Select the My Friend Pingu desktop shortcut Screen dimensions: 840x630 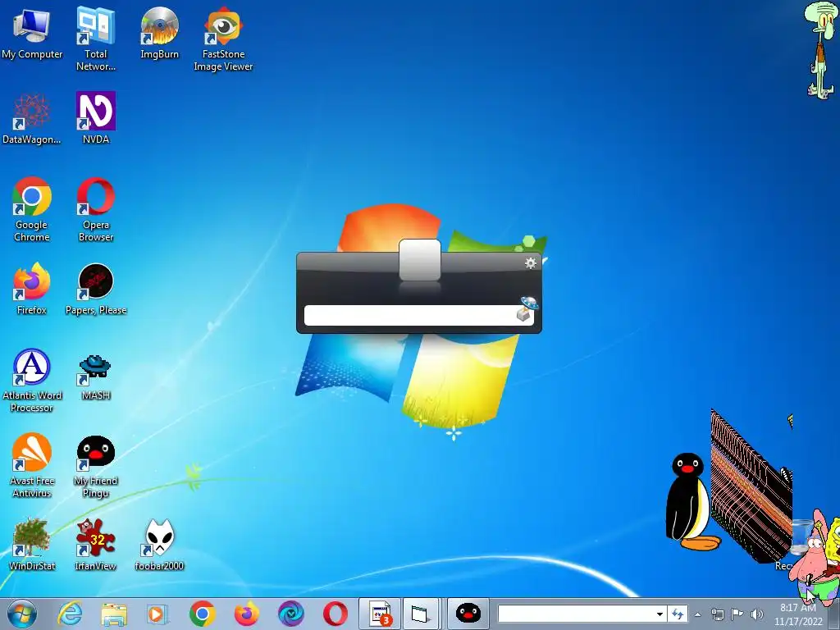[96, 466]
